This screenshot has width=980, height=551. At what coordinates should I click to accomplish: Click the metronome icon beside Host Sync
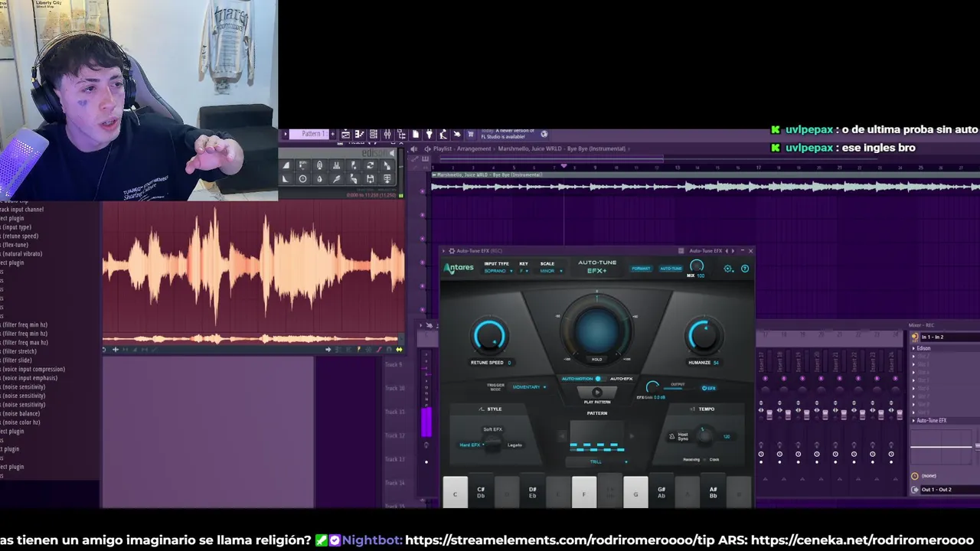point(672,436)
